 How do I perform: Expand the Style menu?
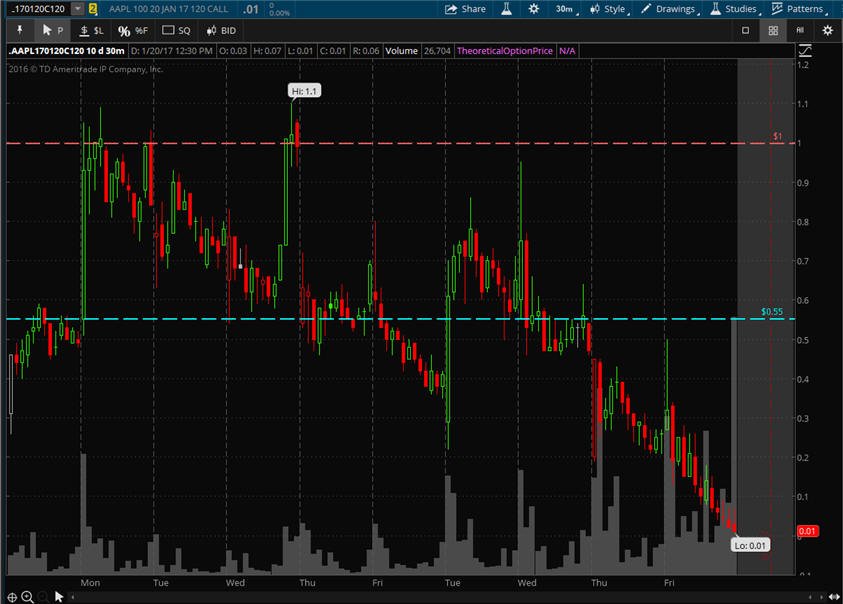pyautogui.click(x=609, y=9)
